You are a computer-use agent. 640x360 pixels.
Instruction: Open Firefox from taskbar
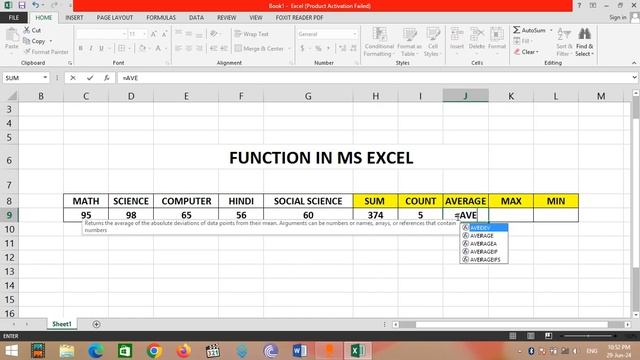point(183,351)
